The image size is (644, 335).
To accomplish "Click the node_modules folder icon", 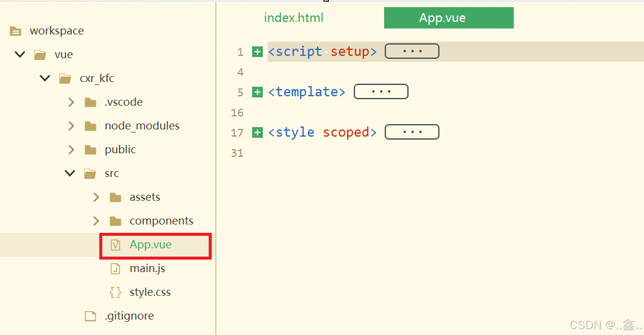I will coord(90,126).
